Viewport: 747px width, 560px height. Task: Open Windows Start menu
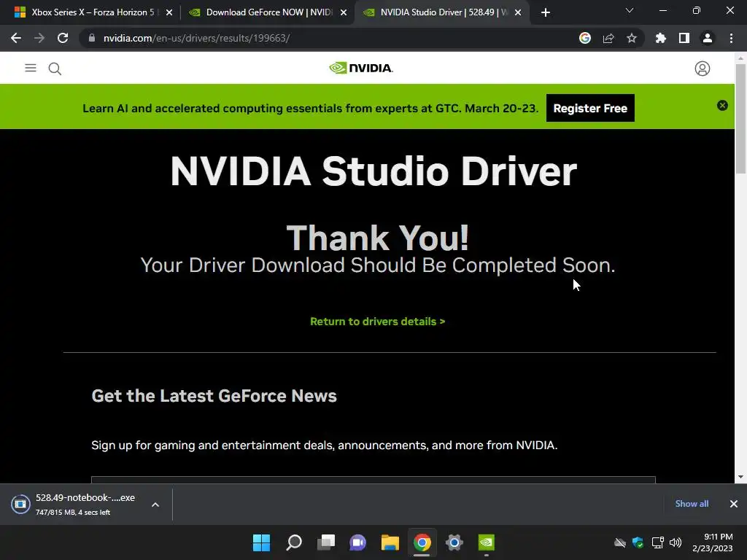(262, 542)
